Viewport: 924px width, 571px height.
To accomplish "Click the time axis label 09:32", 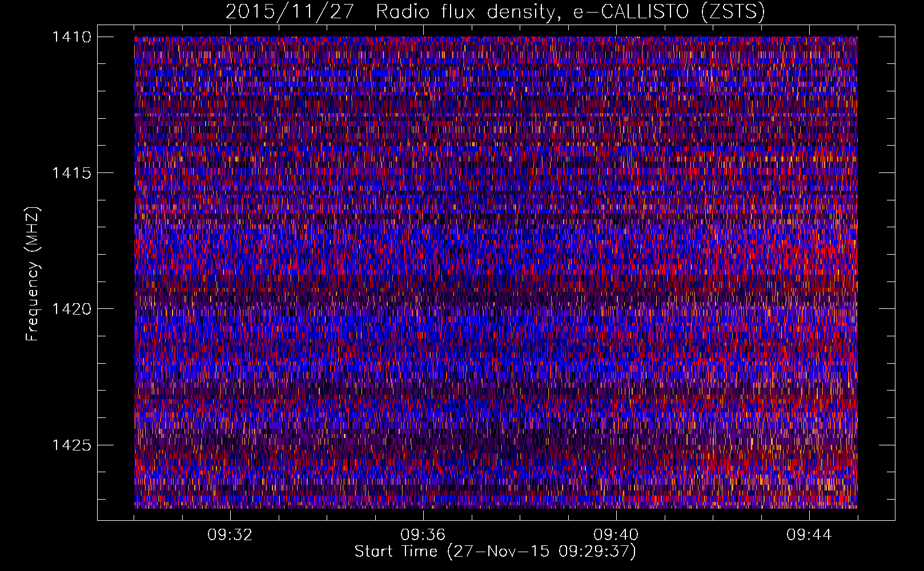I will coord(230,535).
